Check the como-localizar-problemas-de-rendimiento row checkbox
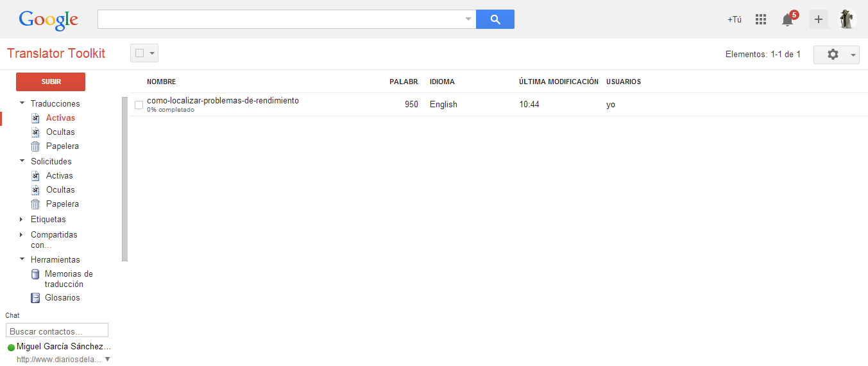The image size is (868, 366). coord(139,105)
